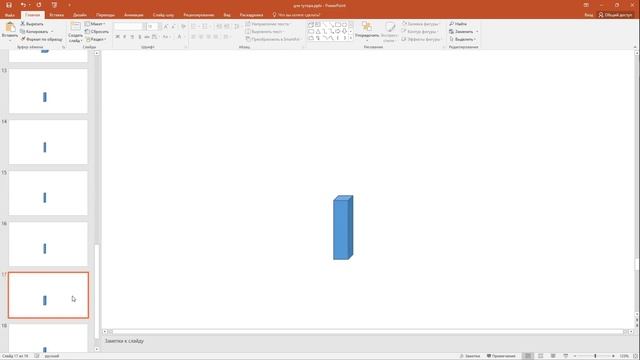
Task: Click Tell Me search box (Что вы хотите сделать)
Action: 297,15
